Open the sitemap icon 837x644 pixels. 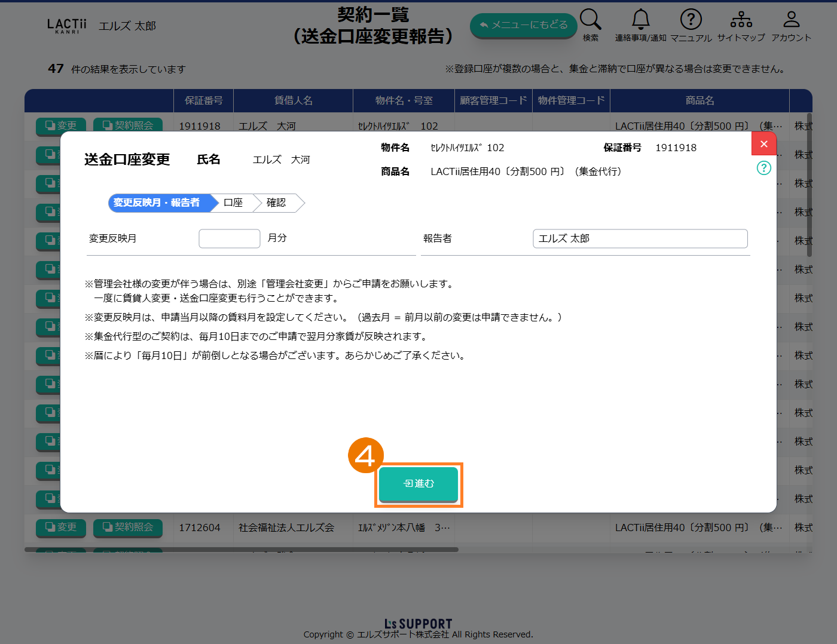point(741,20)
